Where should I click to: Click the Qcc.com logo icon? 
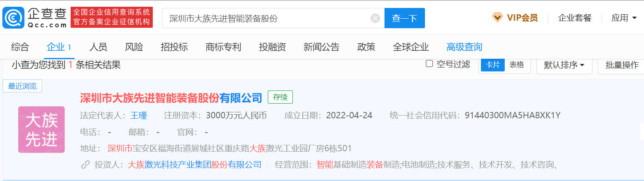pos(13,18)
